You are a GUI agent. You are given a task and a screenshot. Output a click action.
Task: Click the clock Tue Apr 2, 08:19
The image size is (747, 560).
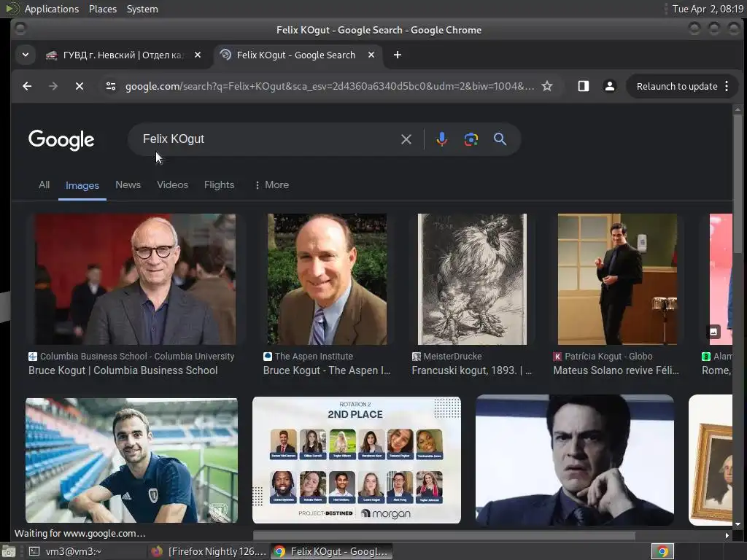[708, 9]
